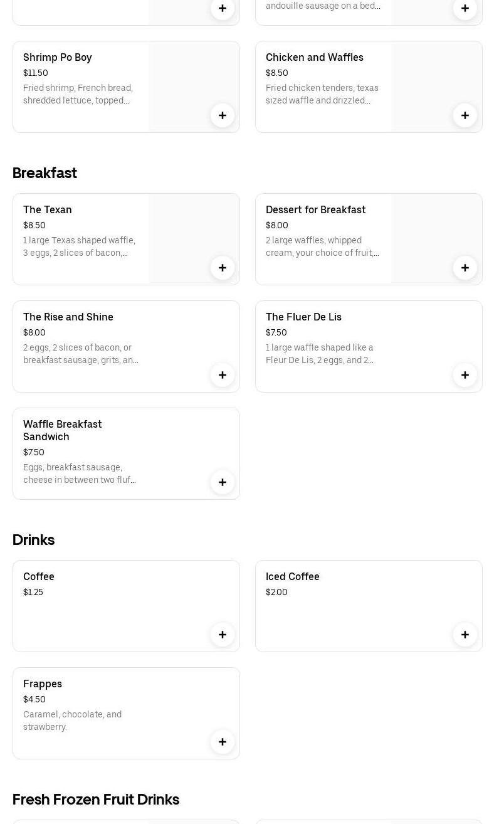Open Chicken and Waffles item title
504x824 pixels.
[314, 57]
